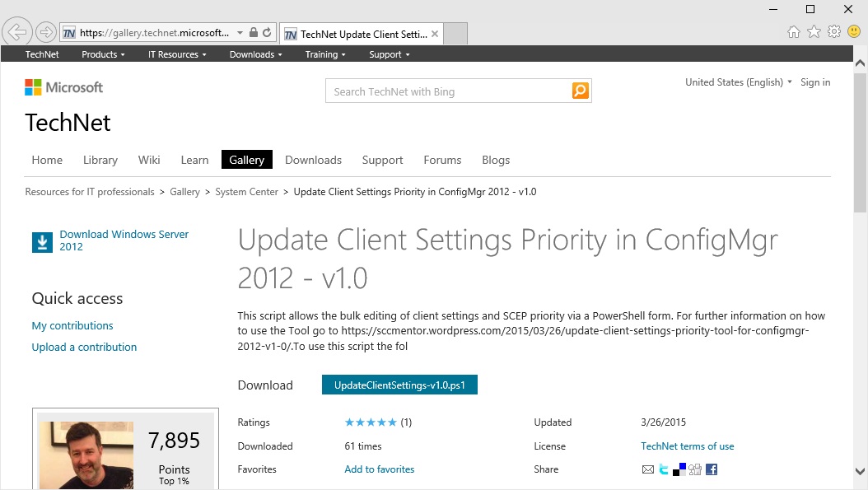Go to the browser Home page icon

[794, 32]
